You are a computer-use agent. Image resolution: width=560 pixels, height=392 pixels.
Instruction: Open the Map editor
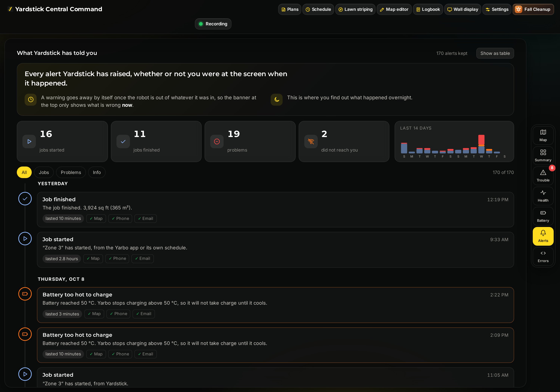(394, 9)
